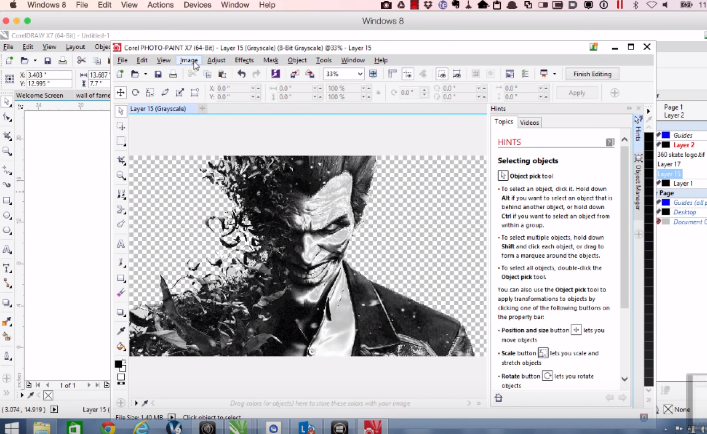Click the Hints help question icon
The image size is (707, 434).
pyautogui.click(x=610, y=142)
